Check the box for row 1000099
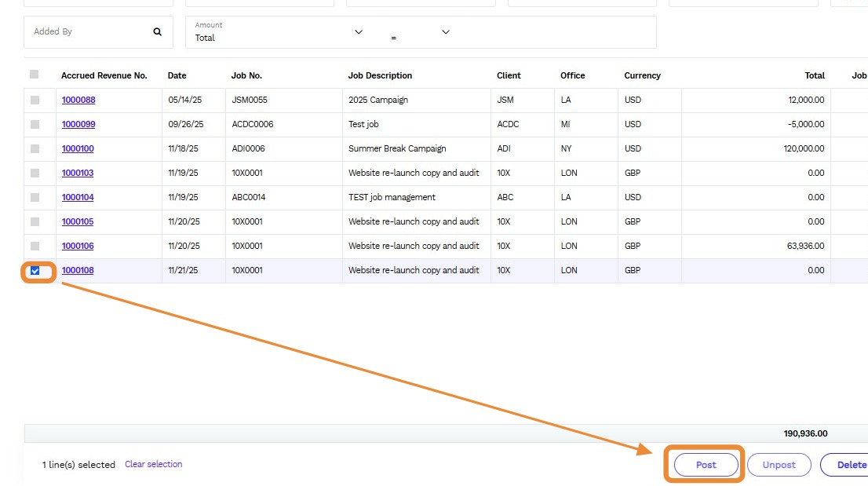 (35, 125)
